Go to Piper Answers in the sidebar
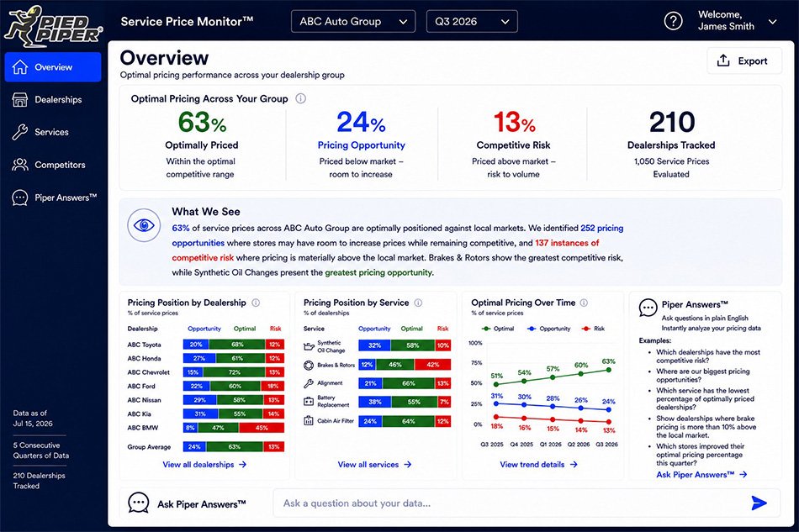The width and height of the screenshot is (799, 532). coord(53,198)
